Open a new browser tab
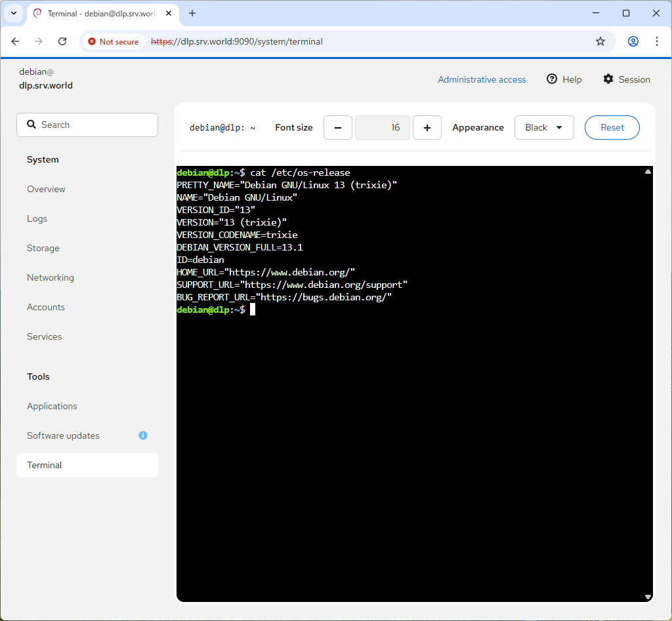This screenshot has height=621, width=672. 192,13
